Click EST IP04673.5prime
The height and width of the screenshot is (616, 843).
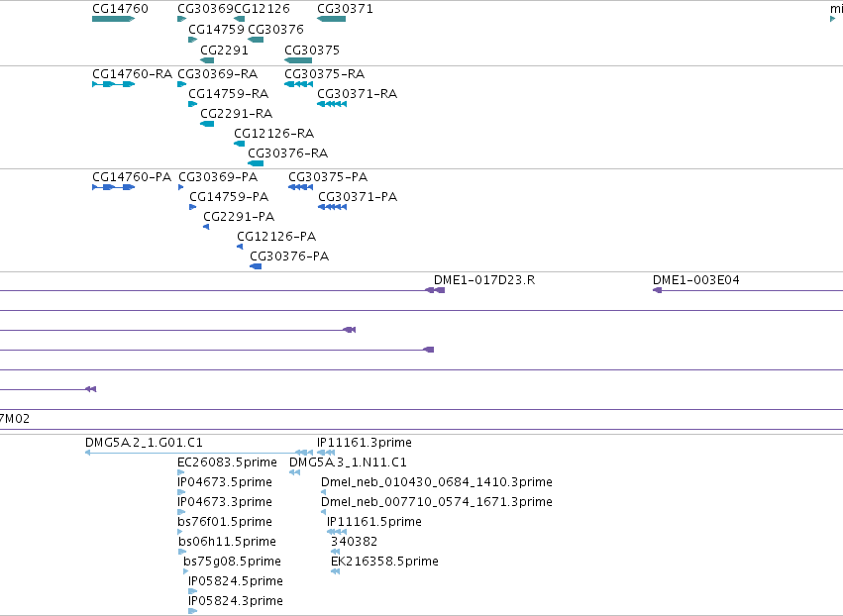click(225, 482)
